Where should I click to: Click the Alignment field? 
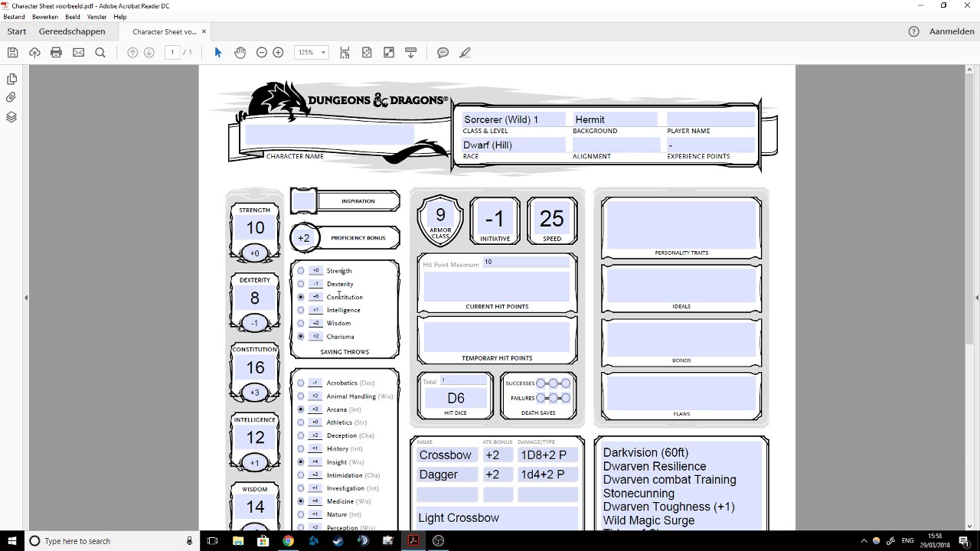point(616,145)
